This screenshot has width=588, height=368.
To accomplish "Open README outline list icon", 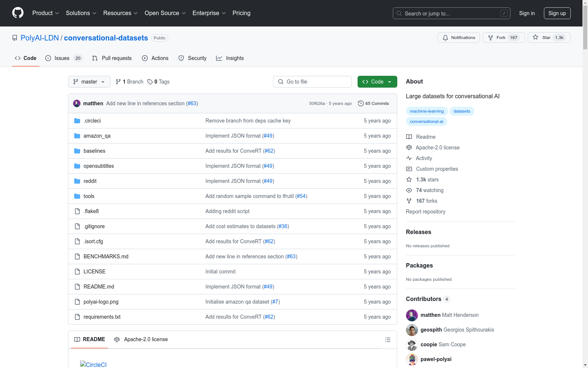I will [x=388, y=340].
